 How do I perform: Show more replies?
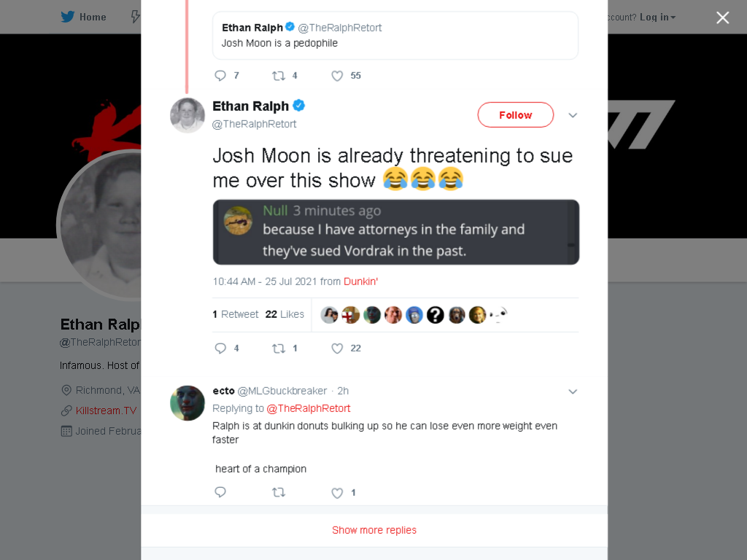[374, 530]
